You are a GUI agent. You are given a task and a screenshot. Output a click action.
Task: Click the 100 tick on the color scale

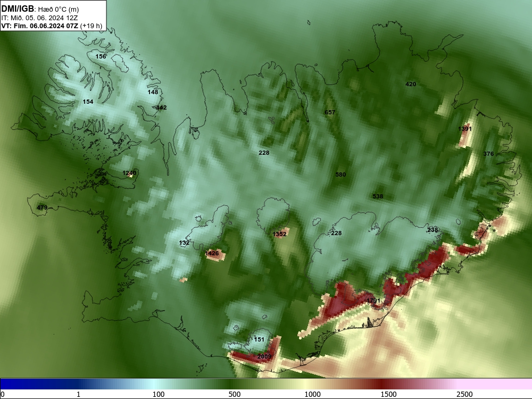[x=159, y=394]
